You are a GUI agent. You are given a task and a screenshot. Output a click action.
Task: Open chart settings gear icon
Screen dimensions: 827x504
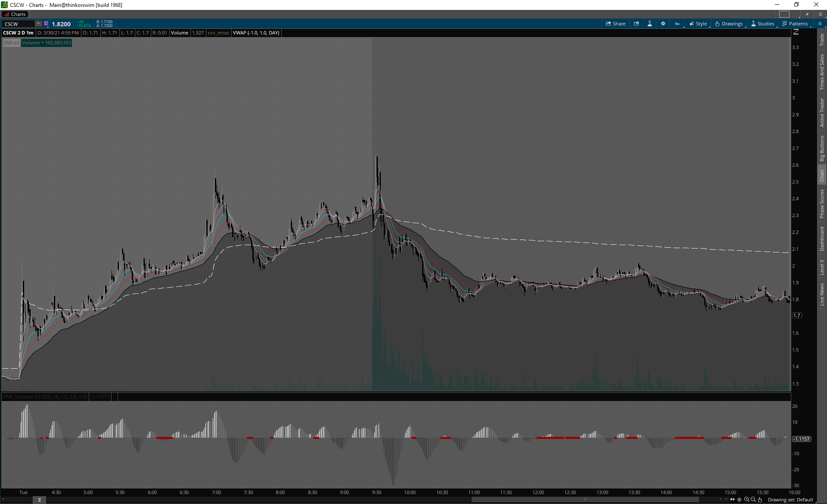click(x=663, y=24)
